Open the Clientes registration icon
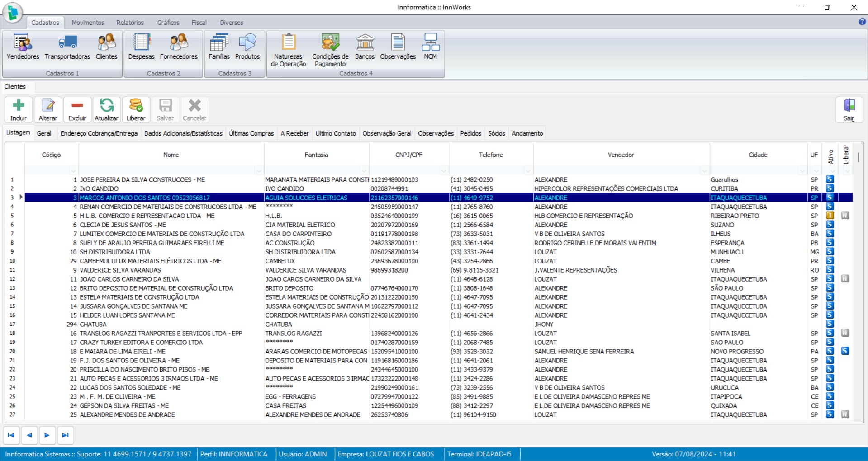The width and height of the screenshot is (868, 461). [x=106, y=47]
